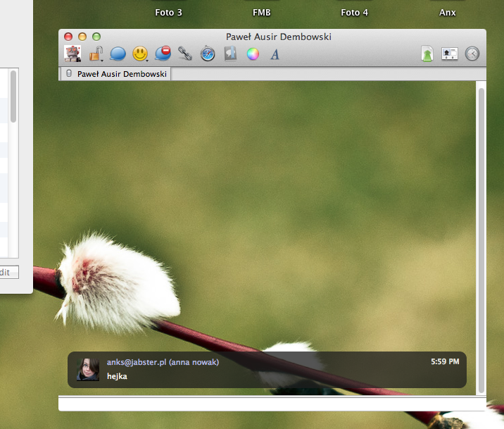Click sender name anks@jabster.pl

(137, 362)
